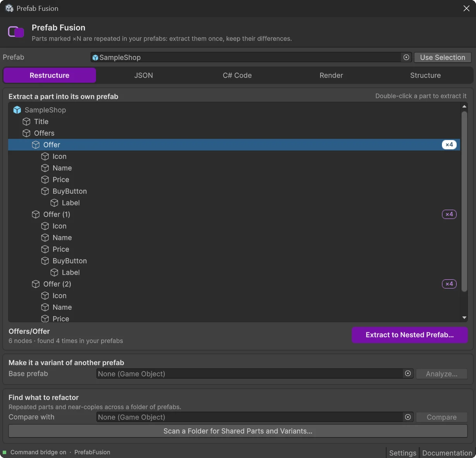Click the PrefabFusion text in status bar
This screenshot has height=458, width=476.
coord(92,452)
